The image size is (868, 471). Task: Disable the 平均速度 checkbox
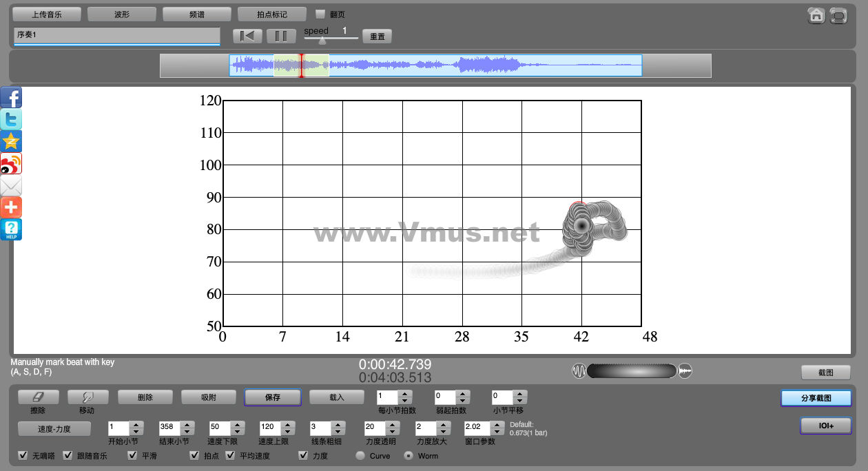pos(230,456)
